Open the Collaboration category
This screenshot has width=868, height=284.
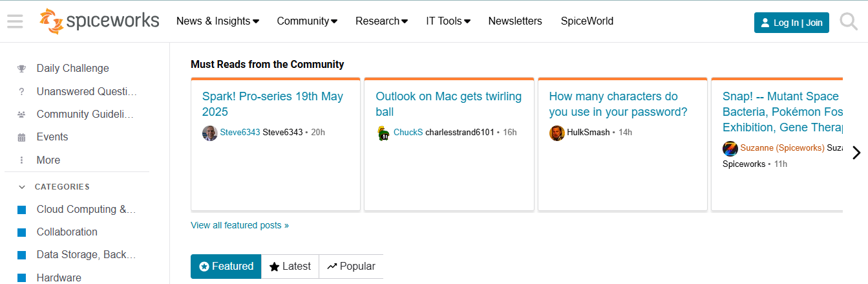coord(67,232)
